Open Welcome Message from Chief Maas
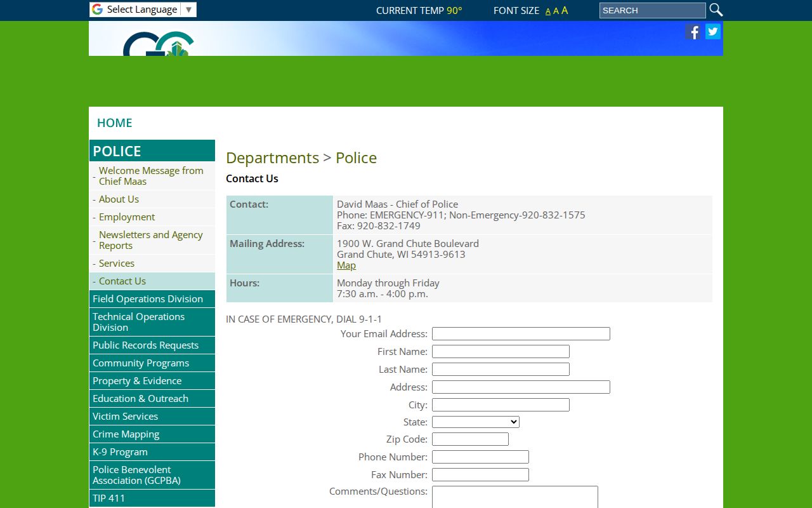 [152, 176]
